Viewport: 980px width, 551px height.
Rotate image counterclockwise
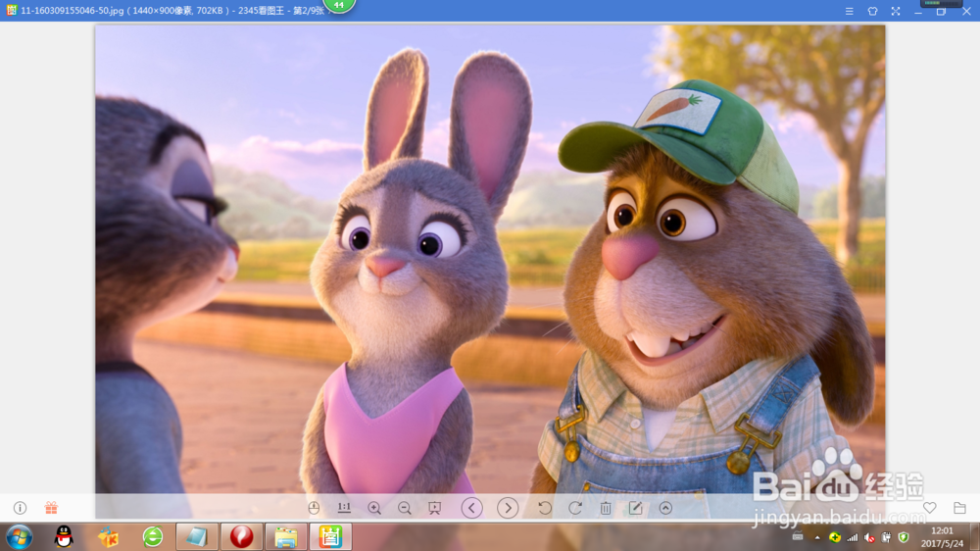click(544, 508)
